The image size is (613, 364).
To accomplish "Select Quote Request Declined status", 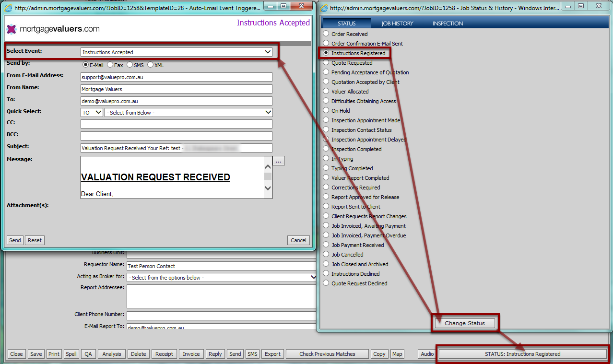I will [x=326, y=283].
